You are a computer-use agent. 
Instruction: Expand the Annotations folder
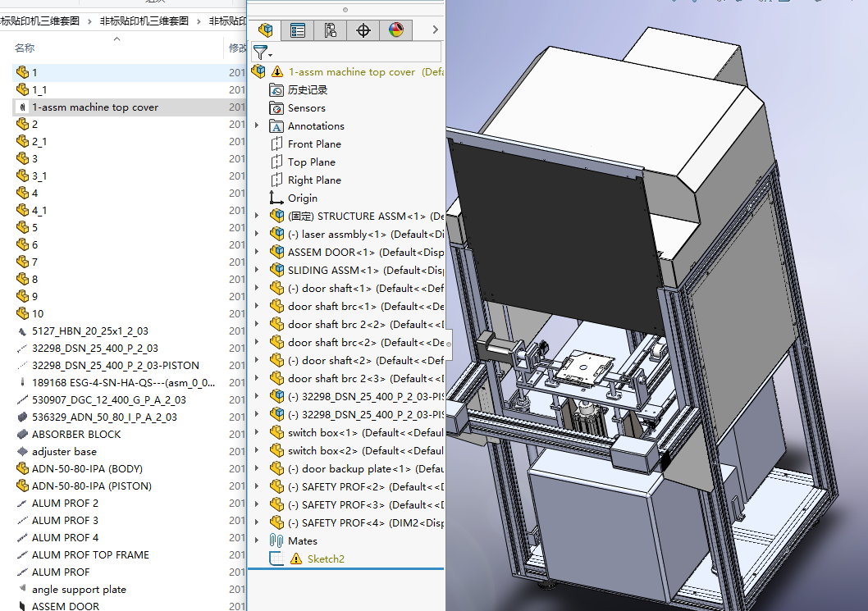coord(257,125)
